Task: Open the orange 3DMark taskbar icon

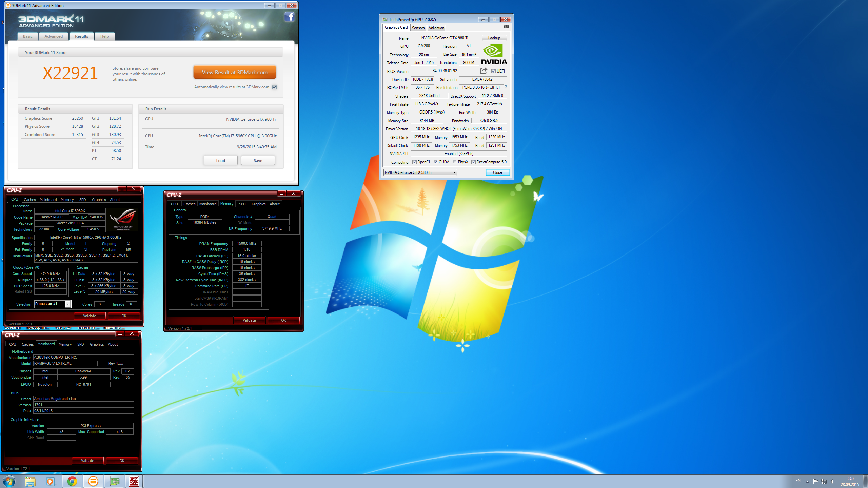Action: (x=93, y=481)
